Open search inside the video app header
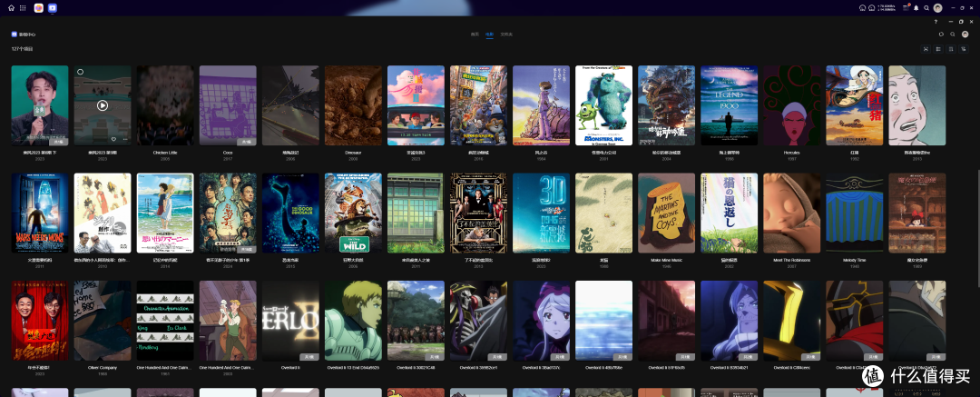 point(953,35)
